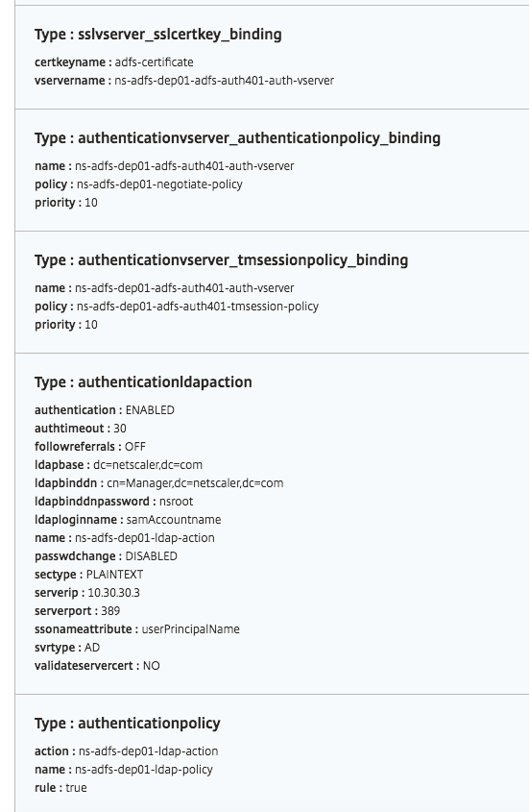Select the serverip 10.30.30.3 value
The width and height of the screenshot is (529, 812).
tap(113, 593)
